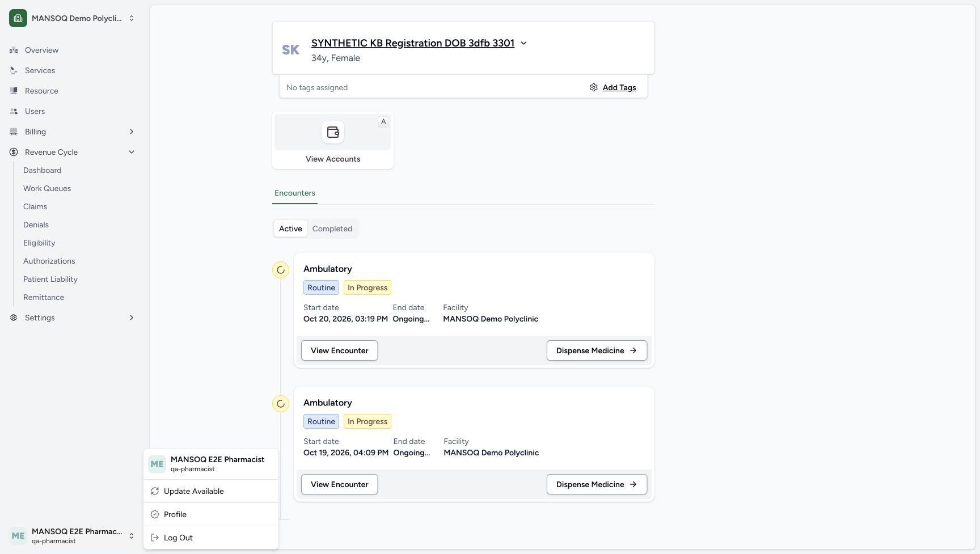The height and width of the screenshot is (554, 980).
Task: Open the Revenue Cycle Dashboard
Action: [x=42, y=170]
